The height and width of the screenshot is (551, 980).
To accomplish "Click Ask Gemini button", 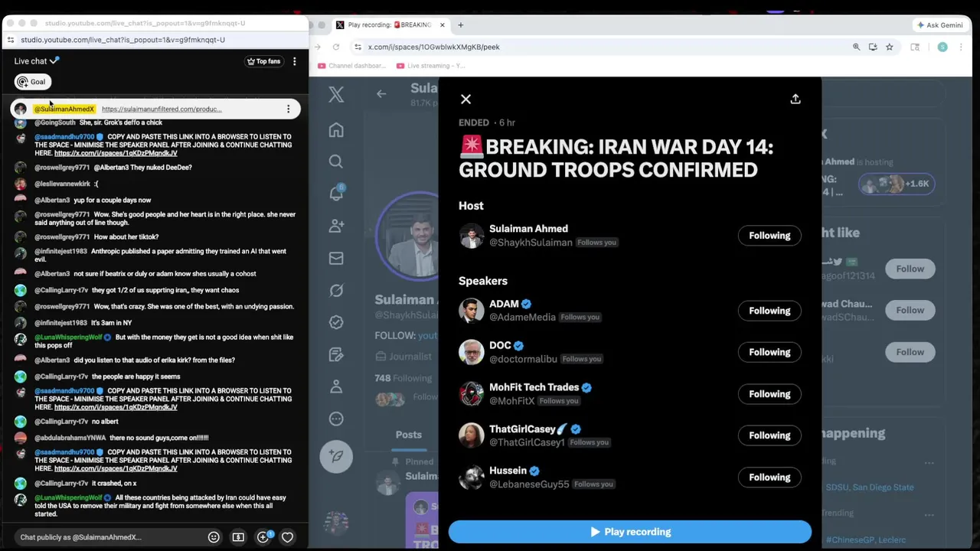I will pos(940,24).
